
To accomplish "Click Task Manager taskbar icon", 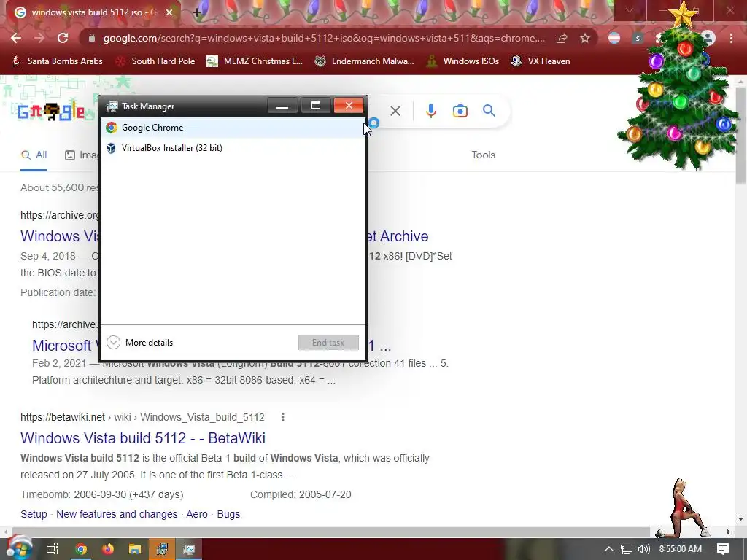I will 189,549.
